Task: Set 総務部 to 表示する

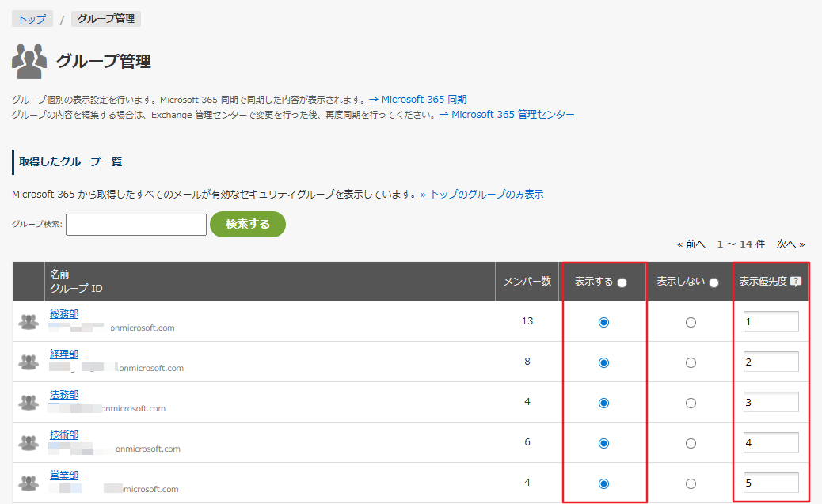Action: point(603,322)
